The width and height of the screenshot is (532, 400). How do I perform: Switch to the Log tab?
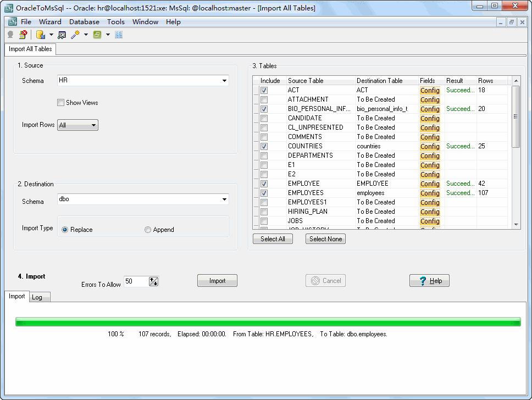pos(40,297)
